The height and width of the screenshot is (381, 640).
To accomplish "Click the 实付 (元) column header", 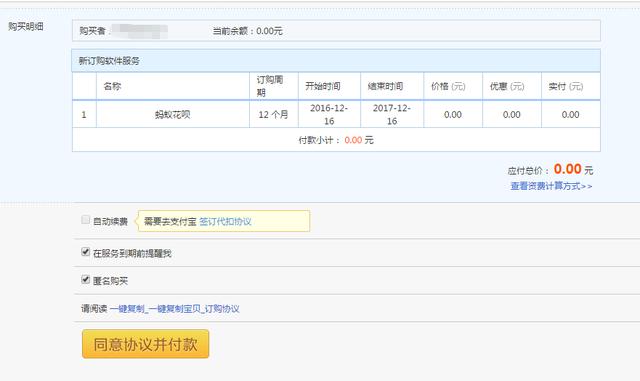I will click(571, 86).
